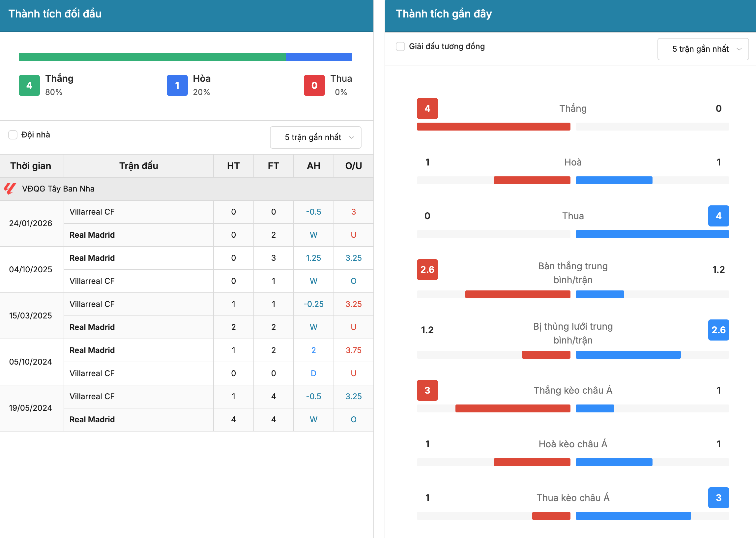Select the Thành tích đối đầu header
The height and width of the screenshot is (538, 756).
(55, 14)
